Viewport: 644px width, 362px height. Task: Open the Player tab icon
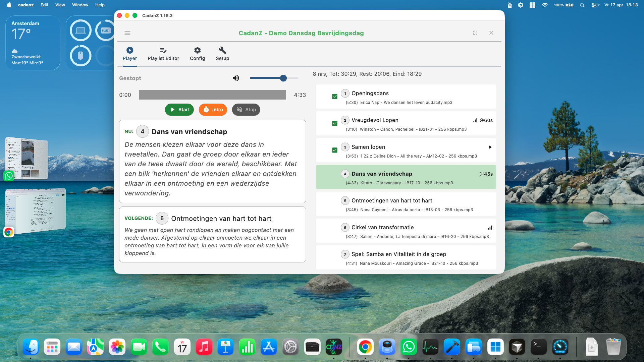pos(130,50)
